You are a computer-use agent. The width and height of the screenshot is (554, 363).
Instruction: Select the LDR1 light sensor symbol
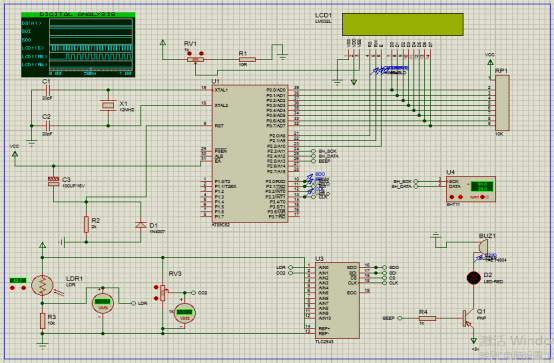point(42,286)
